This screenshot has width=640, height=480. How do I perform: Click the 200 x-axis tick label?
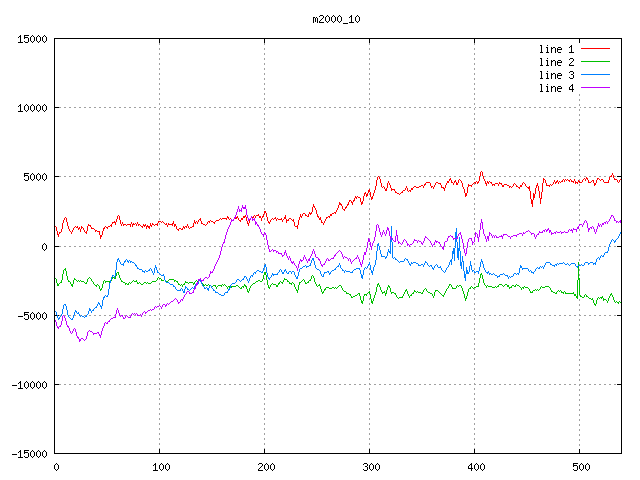point(265,467)
